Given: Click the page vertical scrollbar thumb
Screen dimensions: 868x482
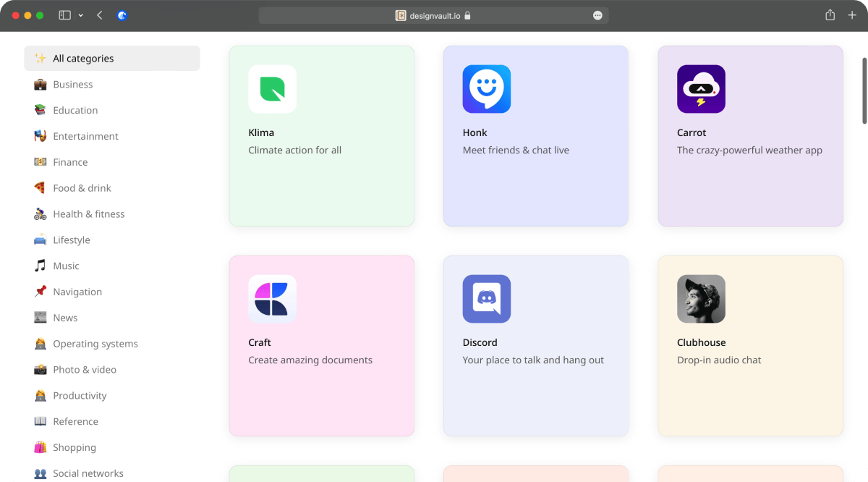Looking at the screenshot, I should [x=864, y=90].
